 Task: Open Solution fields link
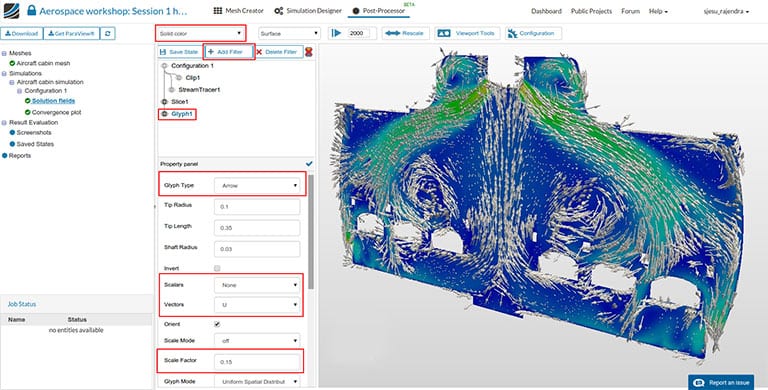(x=53, y=100)
